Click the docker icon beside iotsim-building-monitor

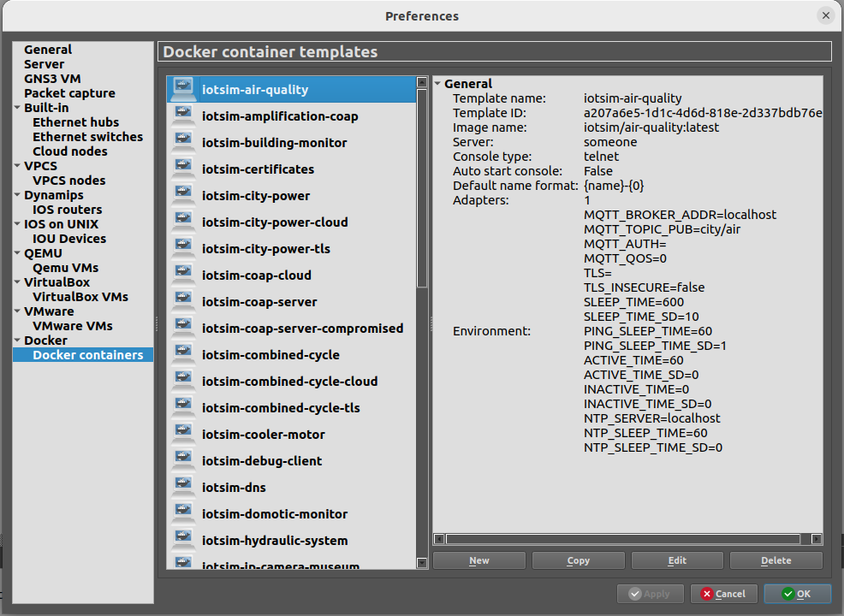point(183,143)
